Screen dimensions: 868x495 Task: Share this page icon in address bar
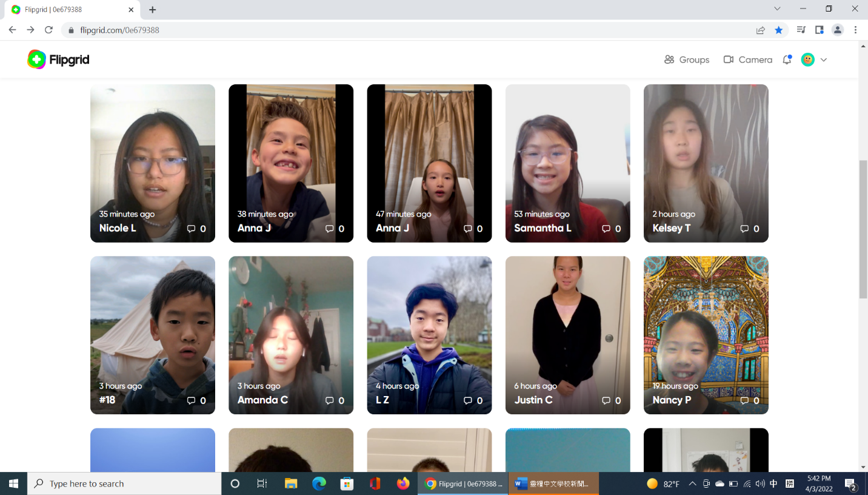point(761,30)
